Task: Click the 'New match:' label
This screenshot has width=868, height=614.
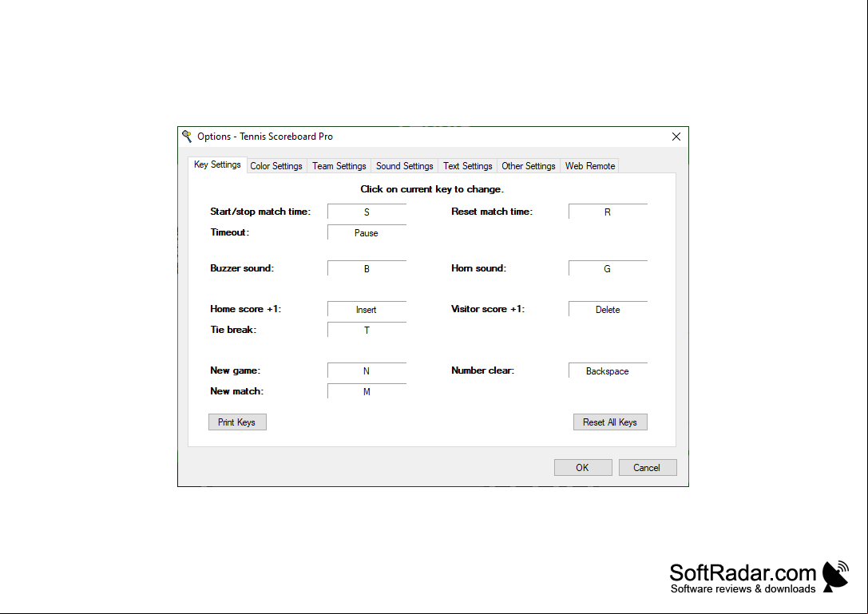Action: (237, 391)
